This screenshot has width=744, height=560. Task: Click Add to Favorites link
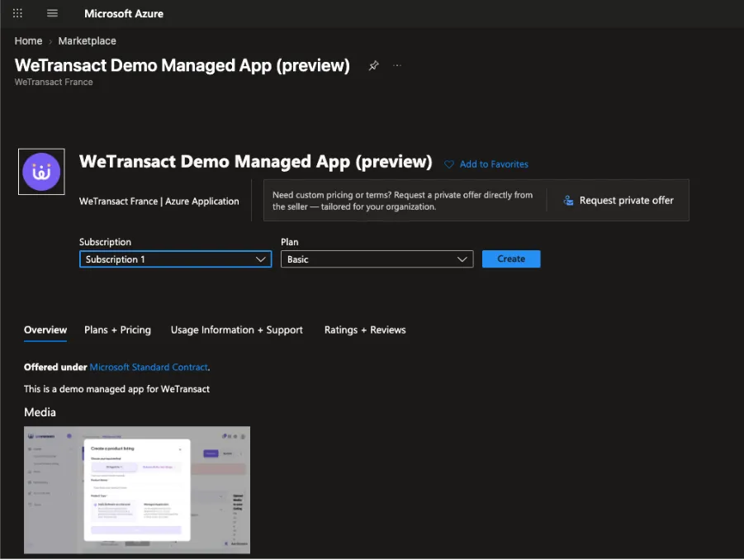pyautogui.click(x=494, y=164)
